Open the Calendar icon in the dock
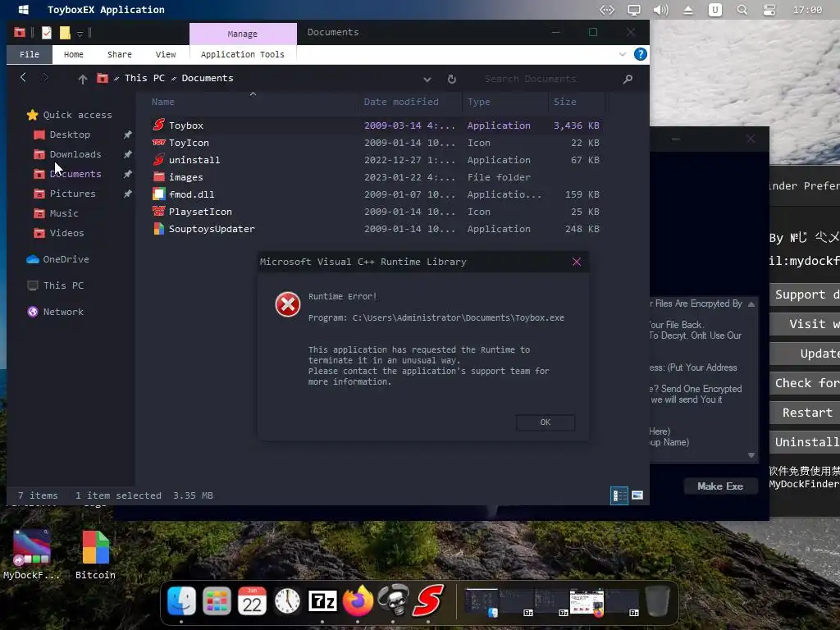 [x=252, y=600]
